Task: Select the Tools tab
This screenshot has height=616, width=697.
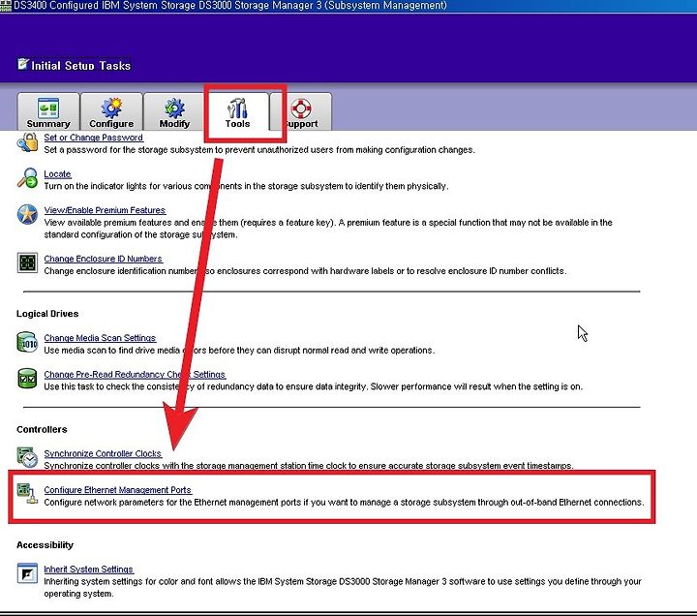Action: [x=237, y=111]
